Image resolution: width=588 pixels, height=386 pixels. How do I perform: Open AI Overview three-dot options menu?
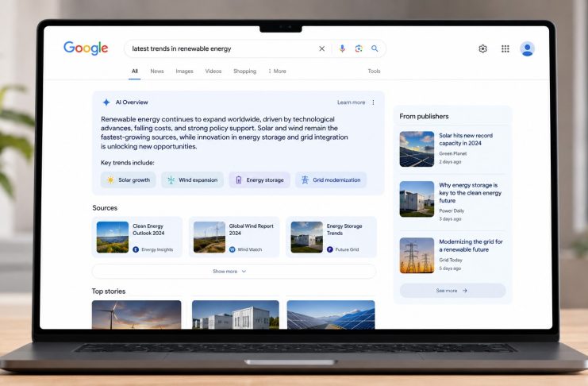(x=373, y=102)
